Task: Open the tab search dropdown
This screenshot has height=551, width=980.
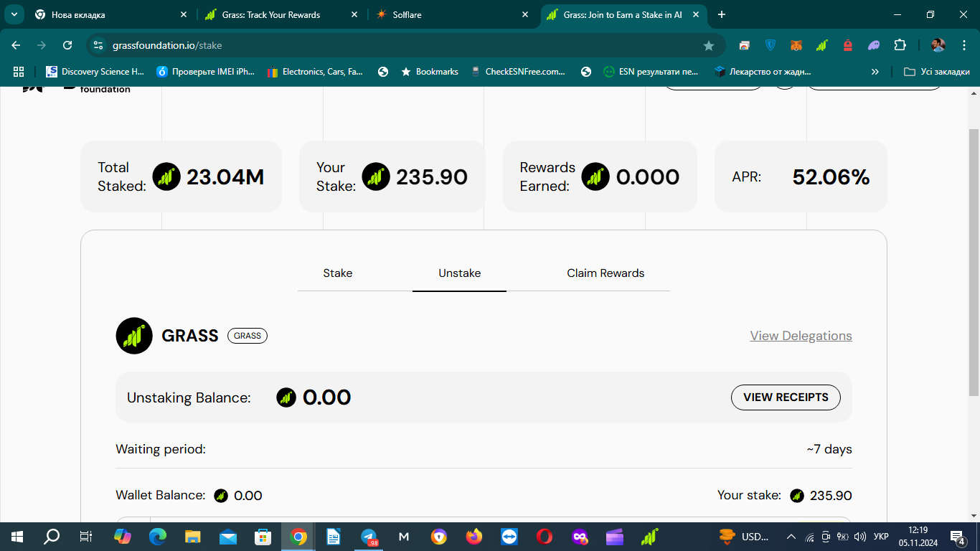Action: [14, 14]
